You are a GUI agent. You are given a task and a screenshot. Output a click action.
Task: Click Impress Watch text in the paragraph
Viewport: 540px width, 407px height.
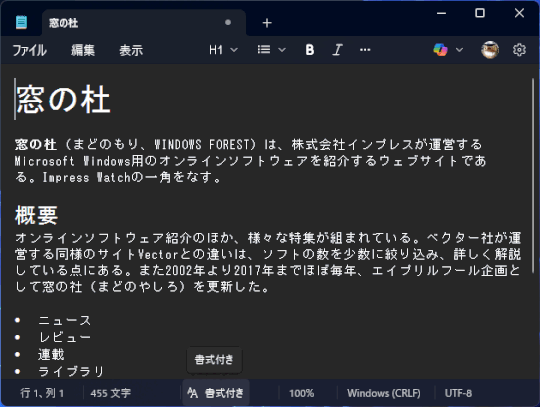pyautogui.click(x=87, y=177)
